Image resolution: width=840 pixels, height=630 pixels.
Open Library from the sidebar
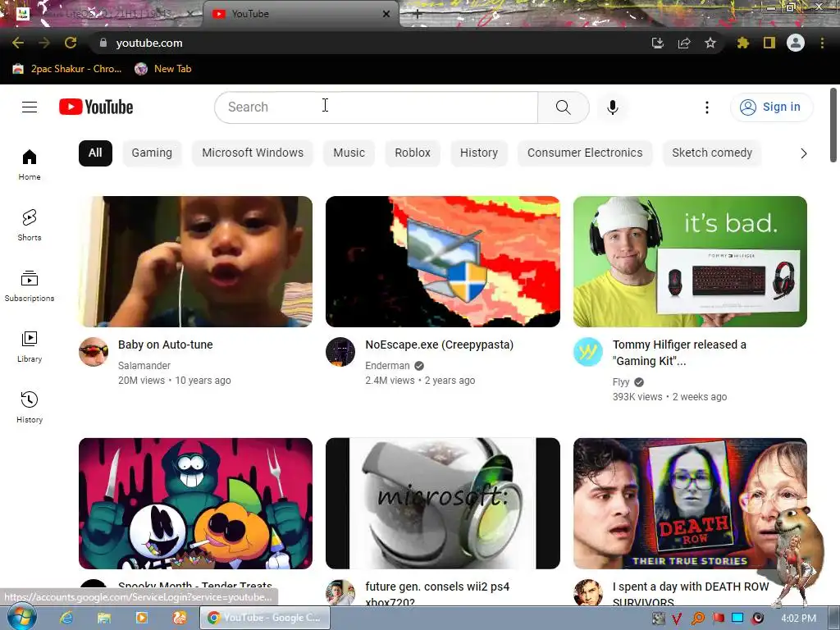(30, 347)
